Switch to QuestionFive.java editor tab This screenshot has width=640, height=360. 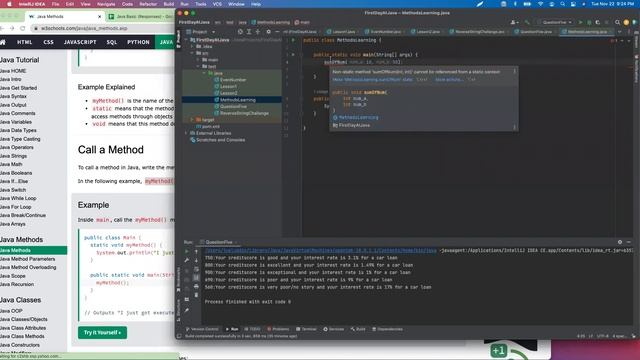pos(533,31)
